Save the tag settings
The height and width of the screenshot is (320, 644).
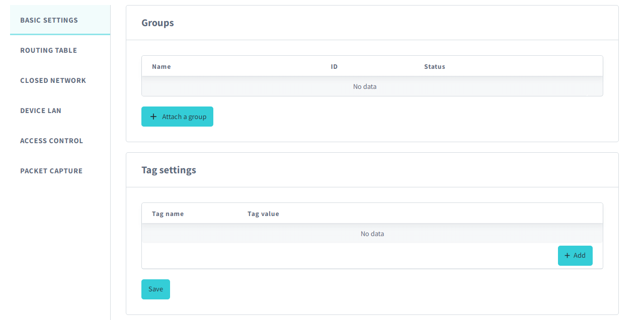(x=155, y=289)
